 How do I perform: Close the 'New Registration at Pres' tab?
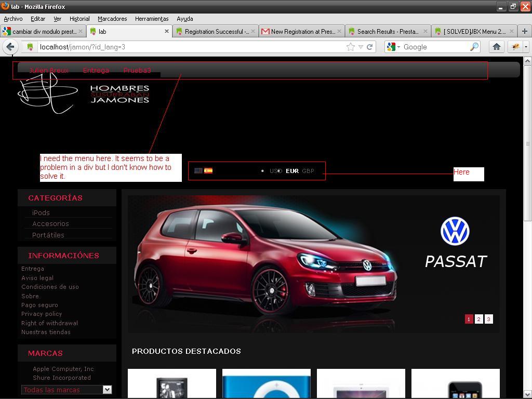pyautogui.click(x=339, y=31)
